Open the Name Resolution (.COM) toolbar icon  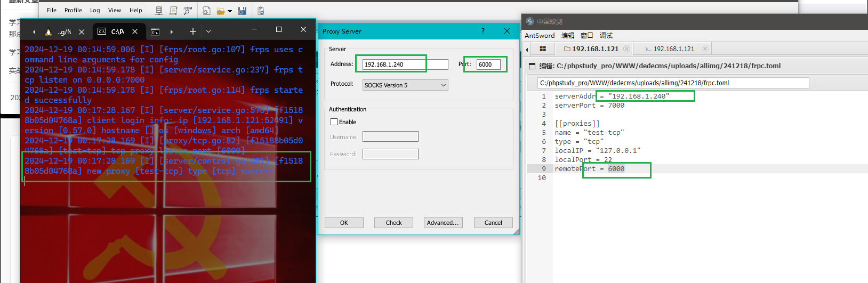(188, 11)
